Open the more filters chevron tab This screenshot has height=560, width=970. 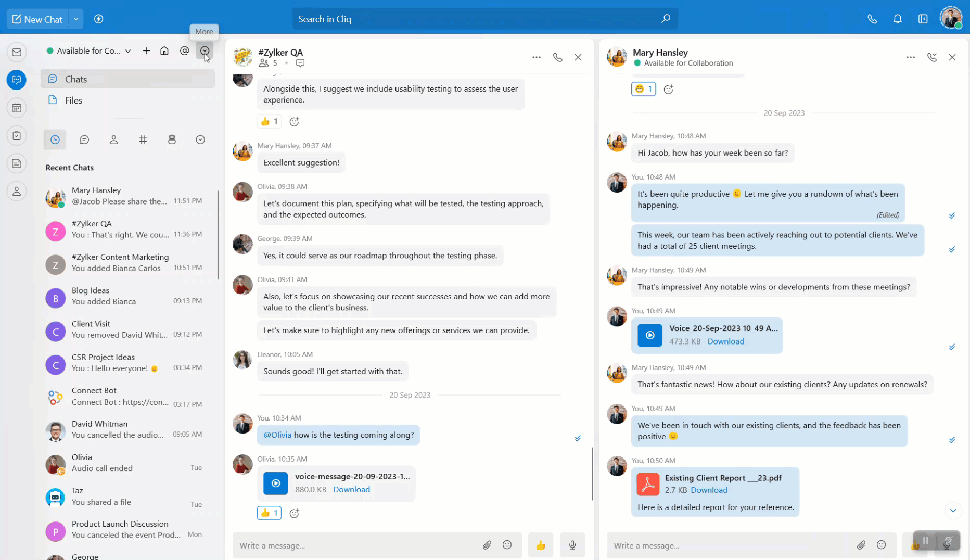(200, 139)
